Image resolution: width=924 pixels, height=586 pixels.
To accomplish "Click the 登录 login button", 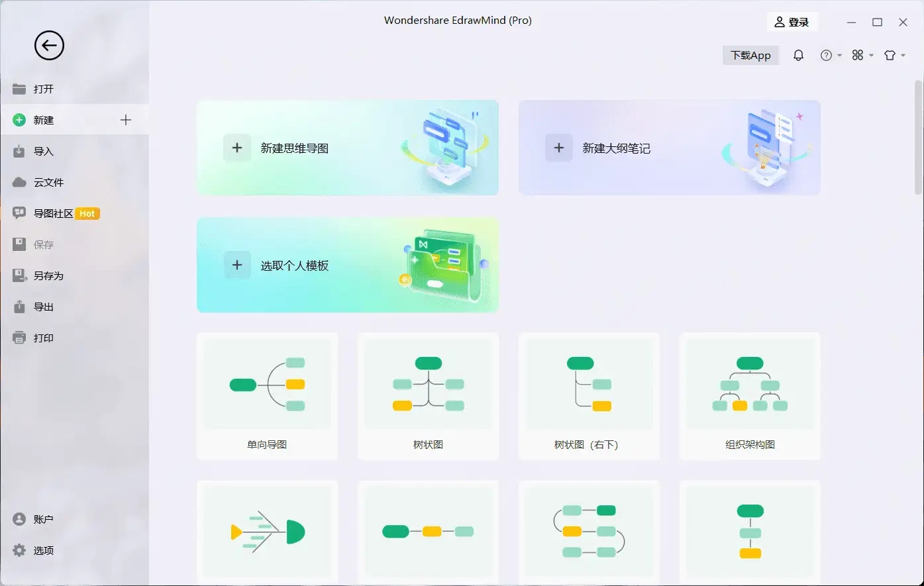I will [792, 23].
